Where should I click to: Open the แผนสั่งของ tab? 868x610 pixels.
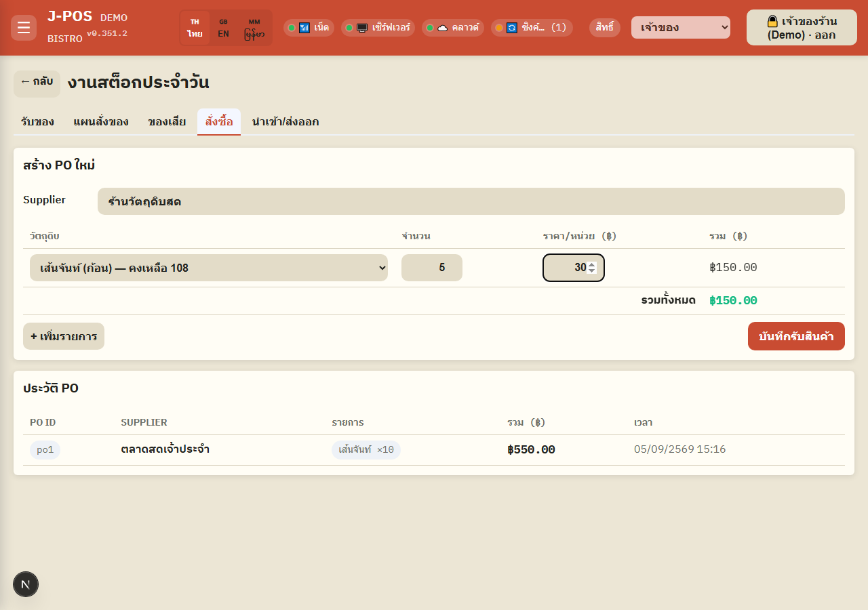pos(101,122)
